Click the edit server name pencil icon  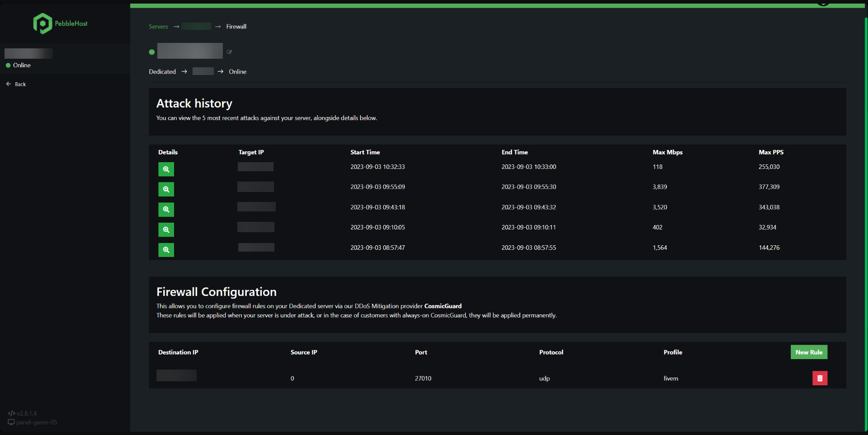230,52
